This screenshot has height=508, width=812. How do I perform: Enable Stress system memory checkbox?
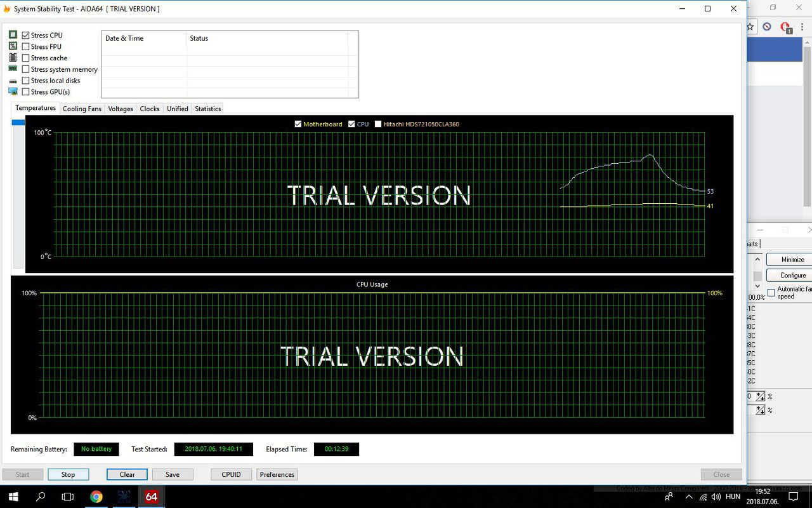[x=26, y=69]
